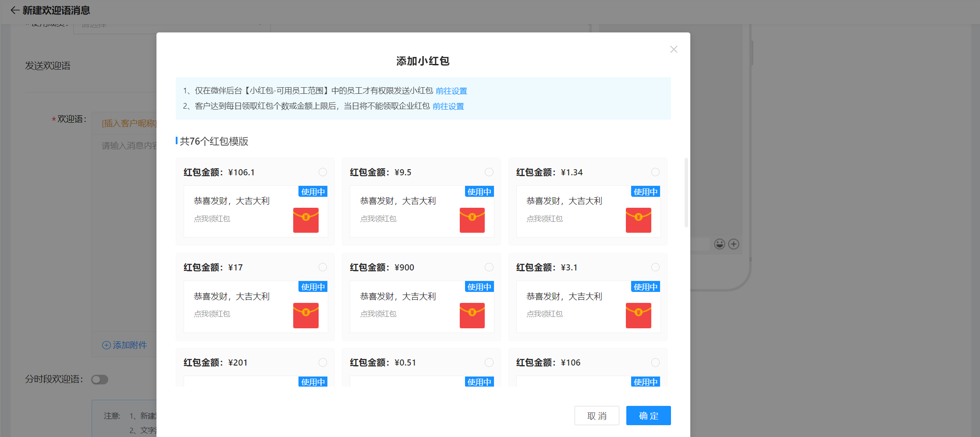The width and height of the screenshot is (980, 437).
Task: Click the red envelope icon in ¥900 card
Action: pos(472,316)
